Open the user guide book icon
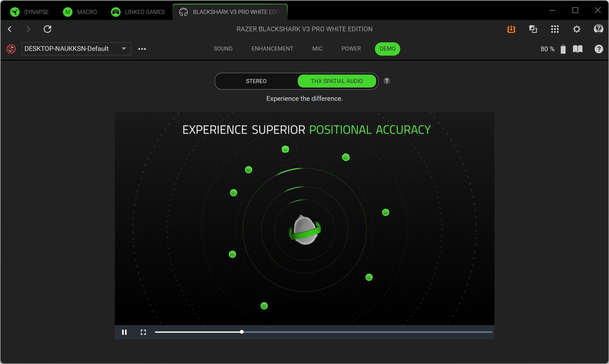The image size is (609, 364). [x=578, y=49]
